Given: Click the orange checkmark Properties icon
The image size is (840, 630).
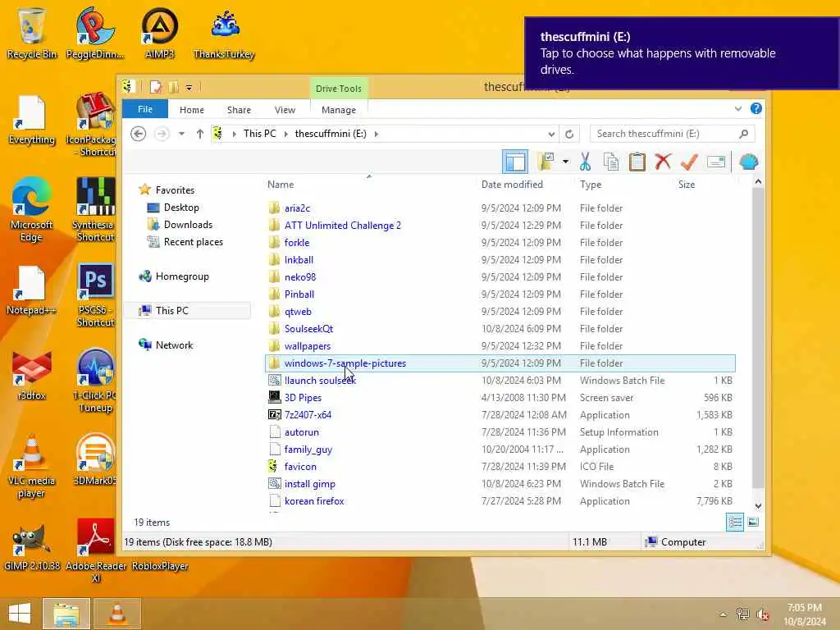Looking at the screenshot, I should coord(689,162).
